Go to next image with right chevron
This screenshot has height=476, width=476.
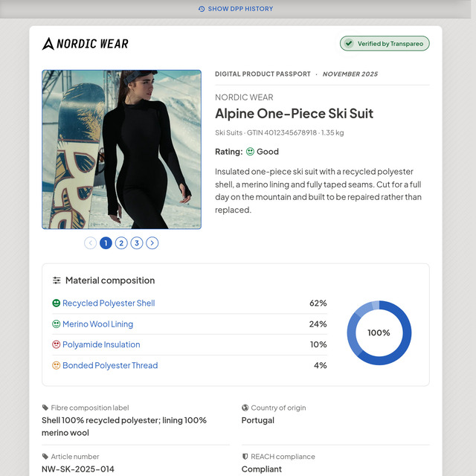152,243
